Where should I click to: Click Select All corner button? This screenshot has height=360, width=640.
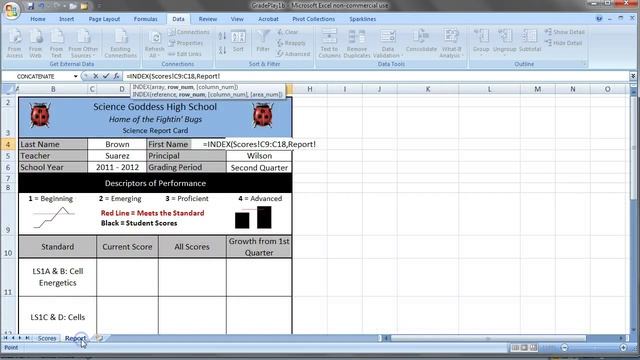pyautogui.click(x=8, y=89)
